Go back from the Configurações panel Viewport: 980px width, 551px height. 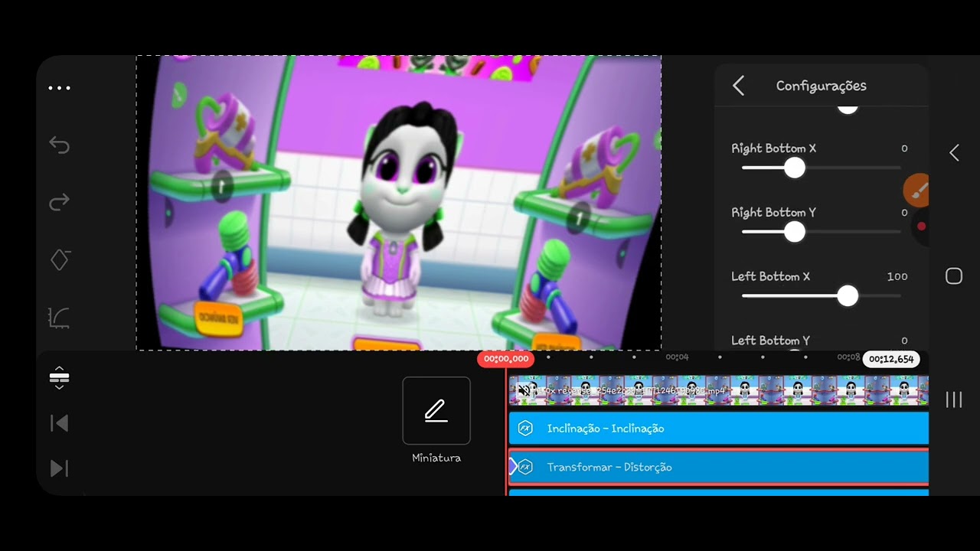click(738, 86)
